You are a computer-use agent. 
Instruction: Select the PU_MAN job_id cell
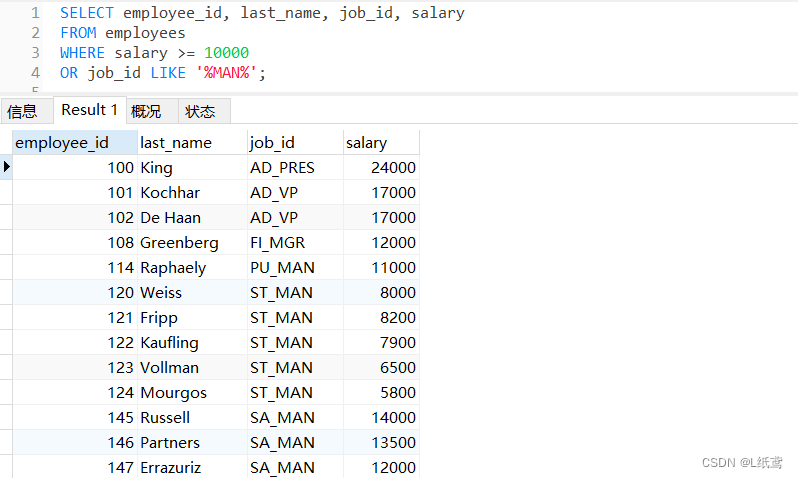click(295, 267)
